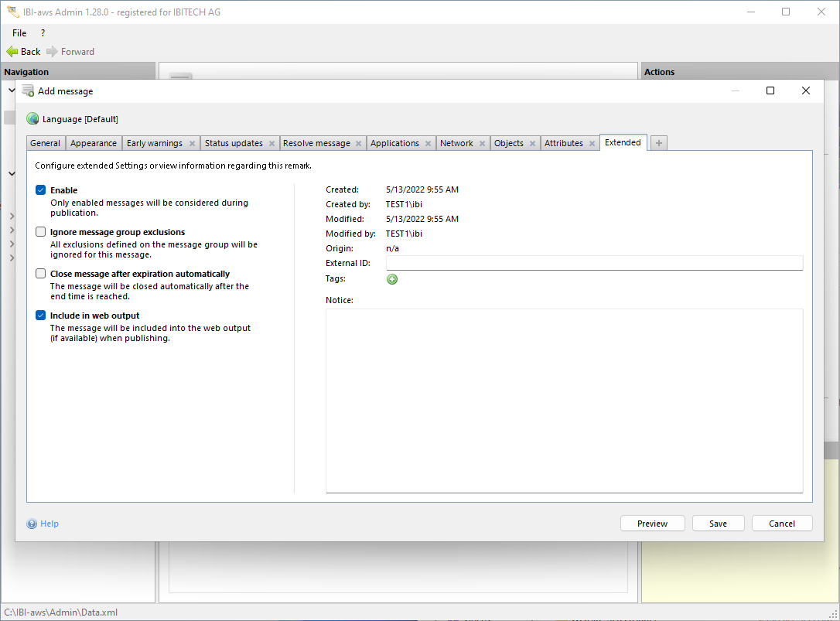Save the message
The width and height of the screenshot is (840, 621).
(718, 524)
